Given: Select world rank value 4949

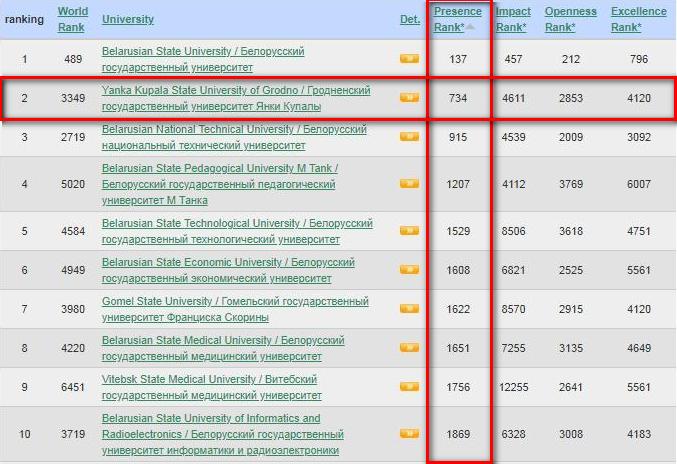Looking at the screenshot, I should 73,270.
